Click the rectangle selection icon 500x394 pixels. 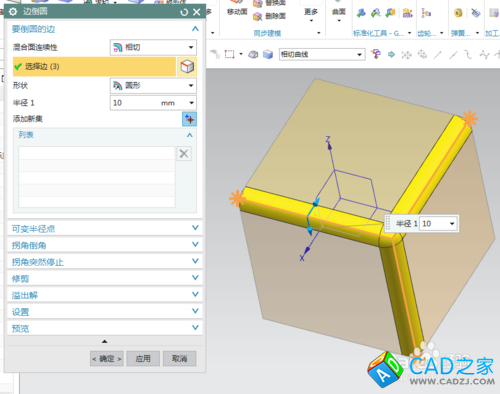[229, 54]
